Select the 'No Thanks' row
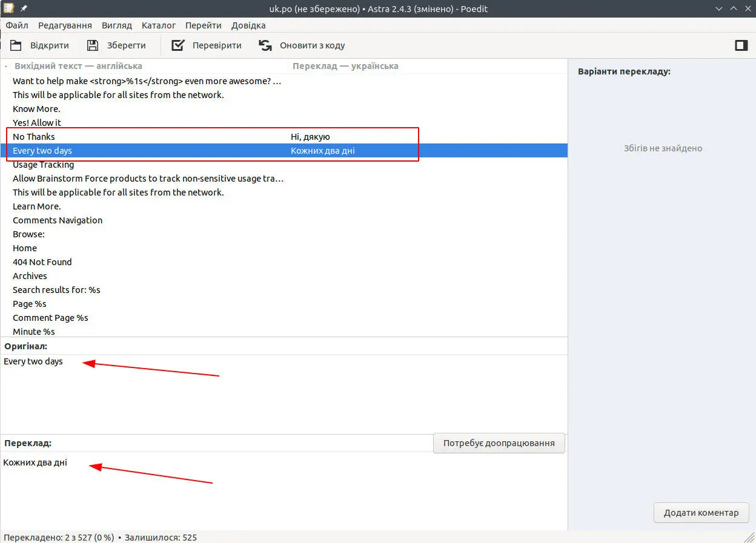 point(284,137)
